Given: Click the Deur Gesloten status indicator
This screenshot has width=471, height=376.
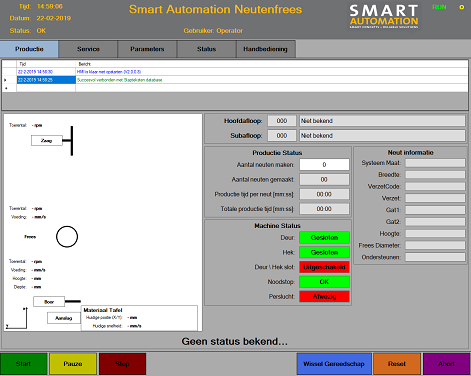Looking at the screenshot, I should point(324,238).
